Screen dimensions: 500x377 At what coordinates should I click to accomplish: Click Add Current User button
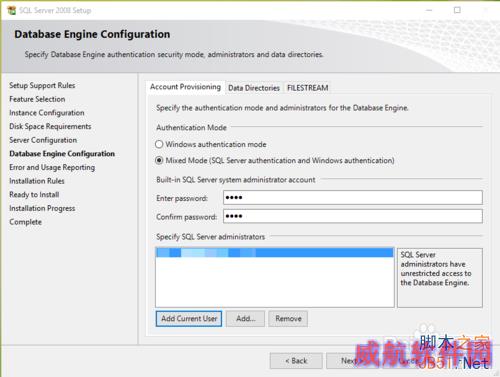pos(189,319)
